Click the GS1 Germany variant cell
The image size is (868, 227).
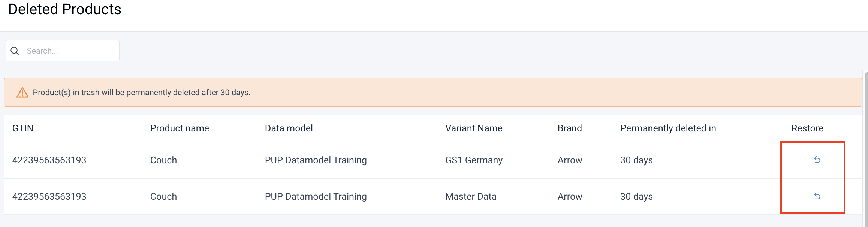click(x=474, y=160)
